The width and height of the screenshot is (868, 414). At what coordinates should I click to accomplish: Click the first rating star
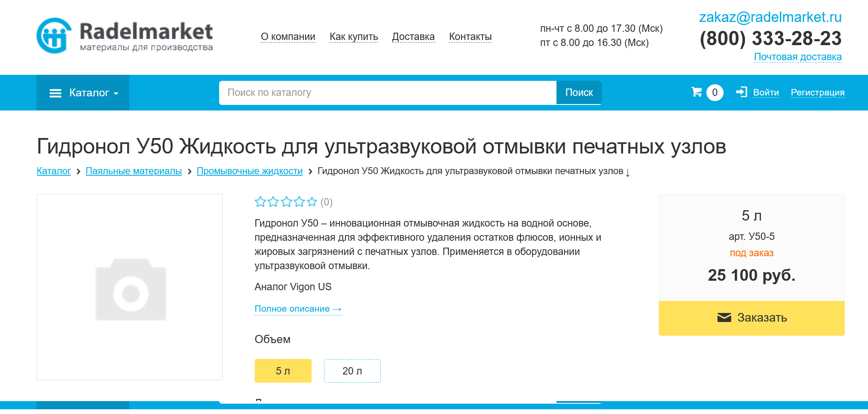pyautogui.click(x=260, y=202)
